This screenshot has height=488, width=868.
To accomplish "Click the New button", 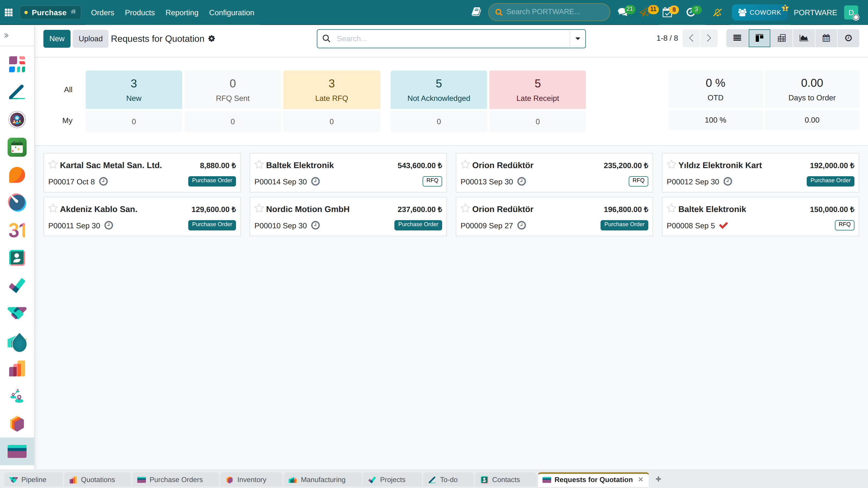I will 57,38.
